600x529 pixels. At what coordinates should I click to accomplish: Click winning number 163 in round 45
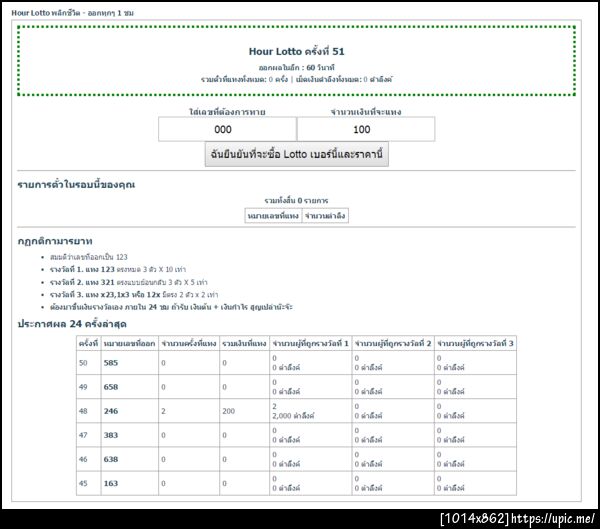[111, 483]
